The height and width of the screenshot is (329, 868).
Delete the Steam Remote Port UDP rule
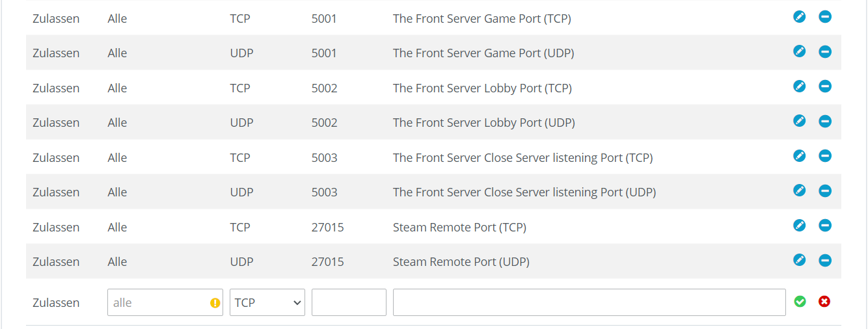coord(825,260)
